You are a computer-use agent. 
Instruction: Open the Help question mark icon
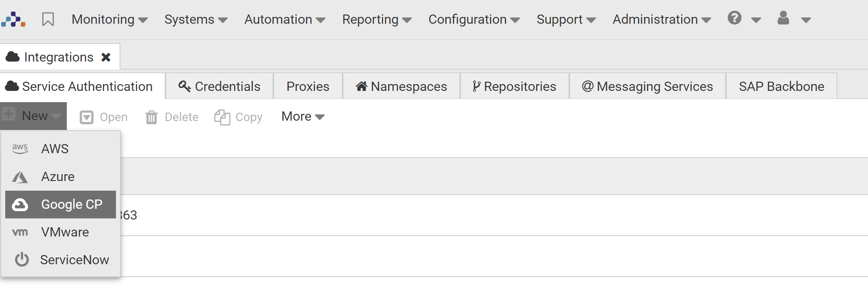coord(734,18)
